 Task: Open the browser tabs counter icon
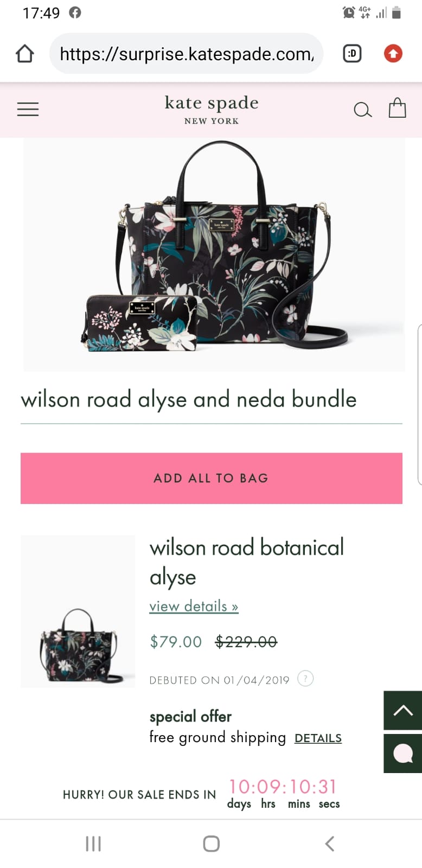[352, 53]
